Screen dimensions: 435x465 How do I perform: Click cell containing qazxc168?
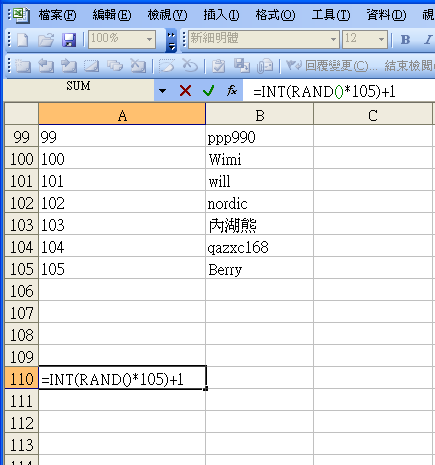(260, 246)
